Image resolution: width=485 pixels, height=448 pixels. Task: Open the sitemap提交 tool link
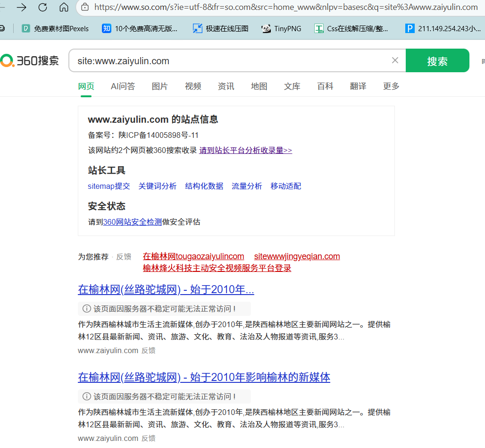[x=109, y=186]
